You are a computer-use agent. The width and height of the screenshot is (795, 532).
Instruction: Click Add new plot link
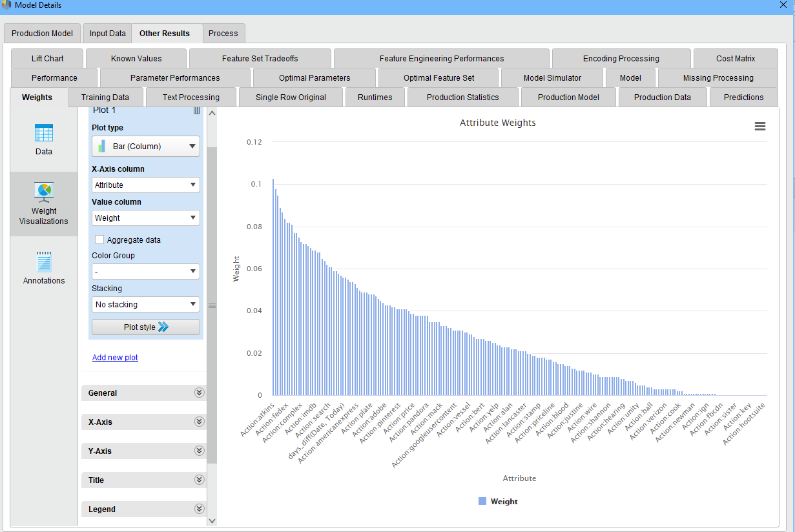115,357
